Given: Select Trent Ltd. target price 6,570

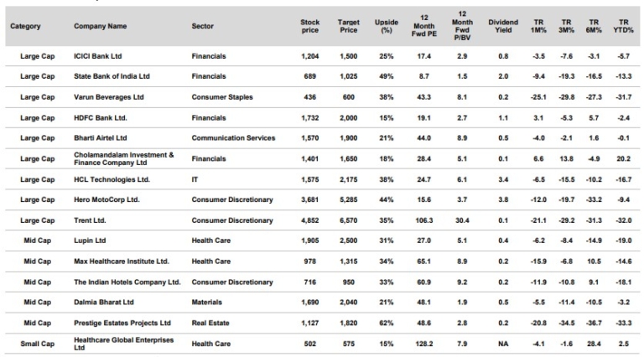Looking at the screenshot, I should coord(348,220).
